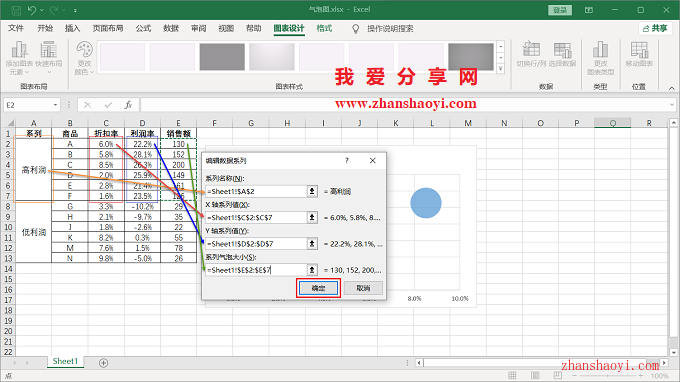Open the Name Box dropdown arrow
The image size is (680, 382).
click(x=55, y=105)
